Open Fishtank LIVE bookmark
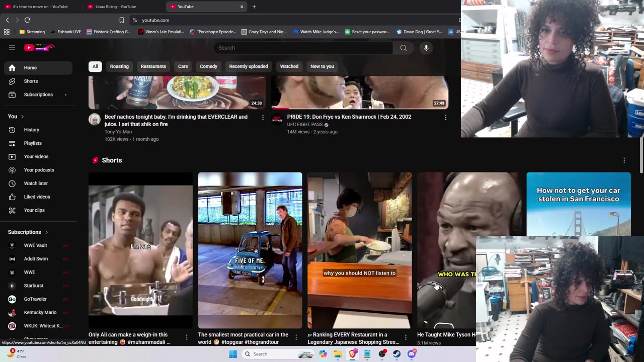Image resolution: width=644 pixels, height=362 pixels. 65,32
